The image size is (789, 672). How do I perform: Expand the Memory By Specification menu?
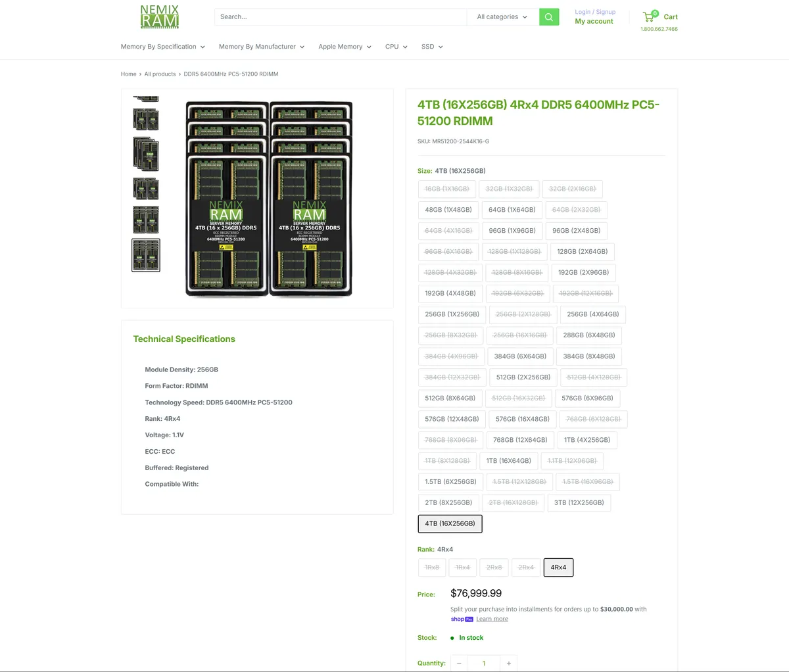(162, 47)
